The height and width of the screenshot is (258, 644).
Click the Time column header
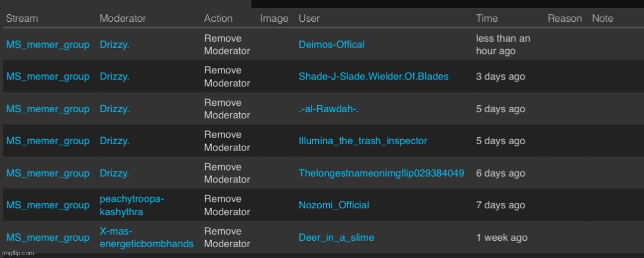point(487,18)
